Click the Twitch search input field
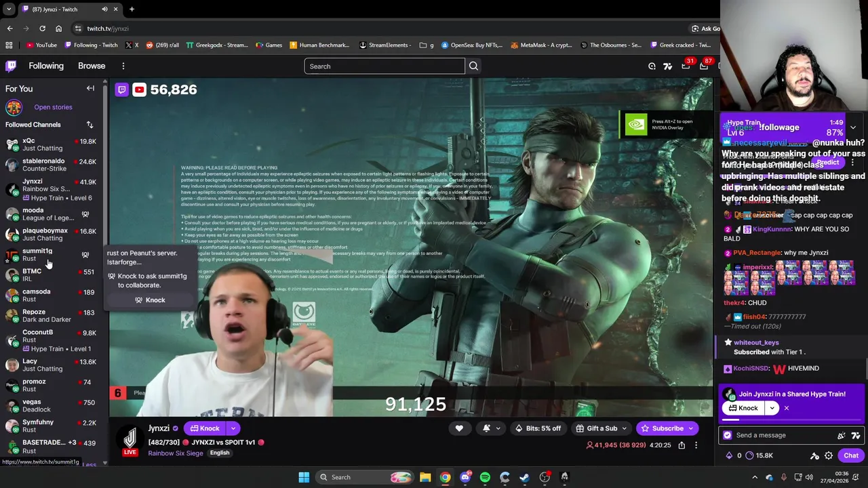868x488 pixels. [384, 66]
